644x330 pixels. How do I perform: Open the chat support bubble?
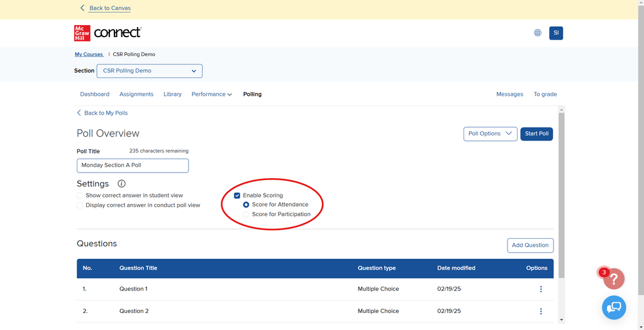(x=614, y=307)
